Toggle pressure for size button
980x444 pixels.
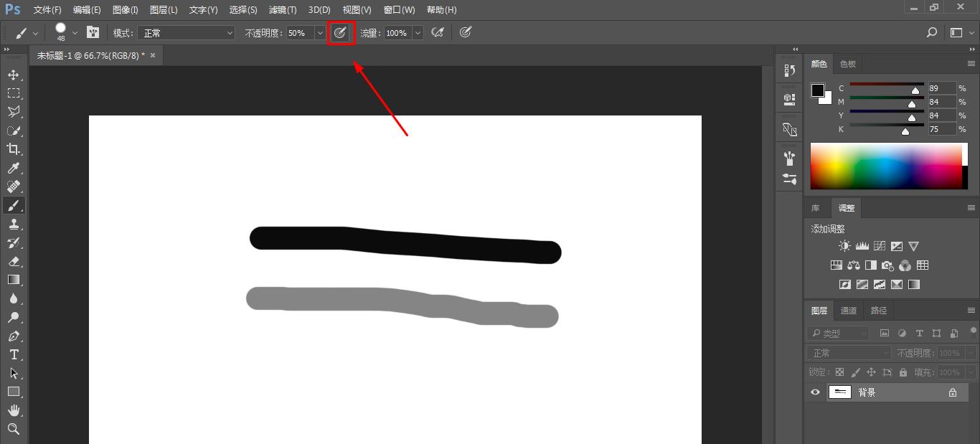466,32
